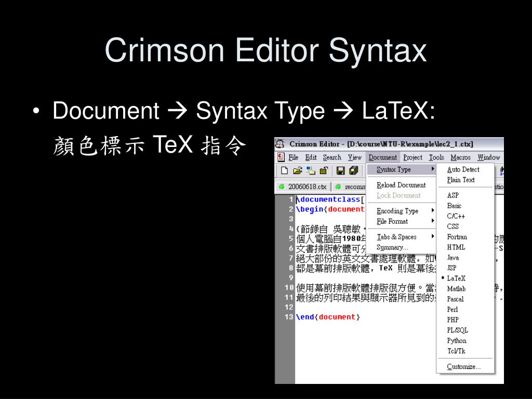The image size is (532, 399).
Task: Open the Project menu
Action: [413, 157]
